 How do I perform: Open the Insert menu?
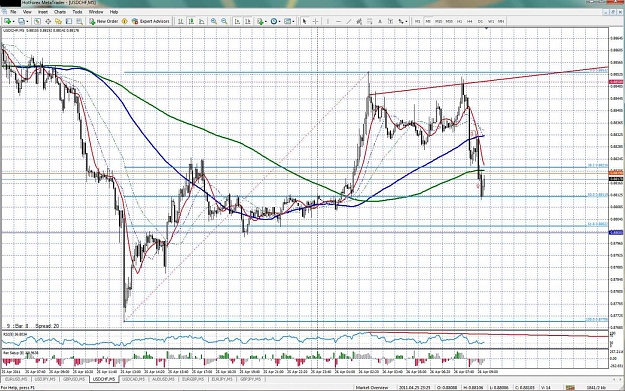[x=43, y=12]
